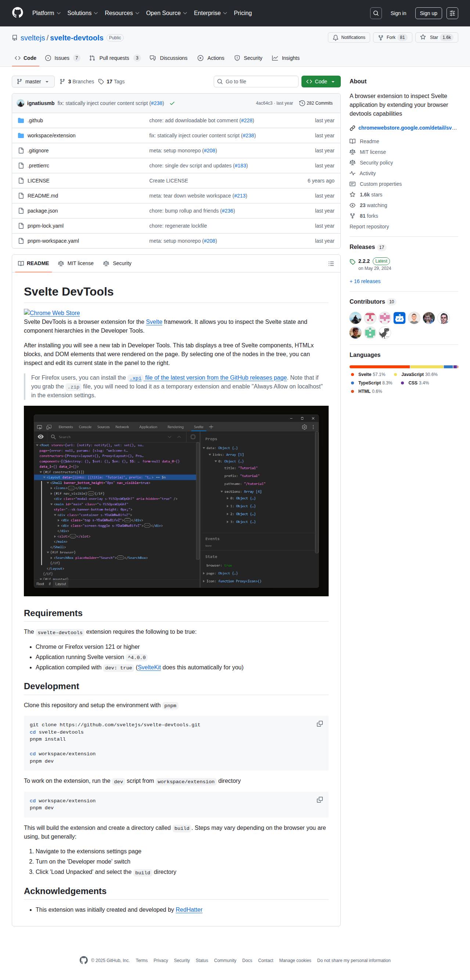Open the .github folder
The height and width of the screenshot is (980, 470).
click(x=35, y=120)
